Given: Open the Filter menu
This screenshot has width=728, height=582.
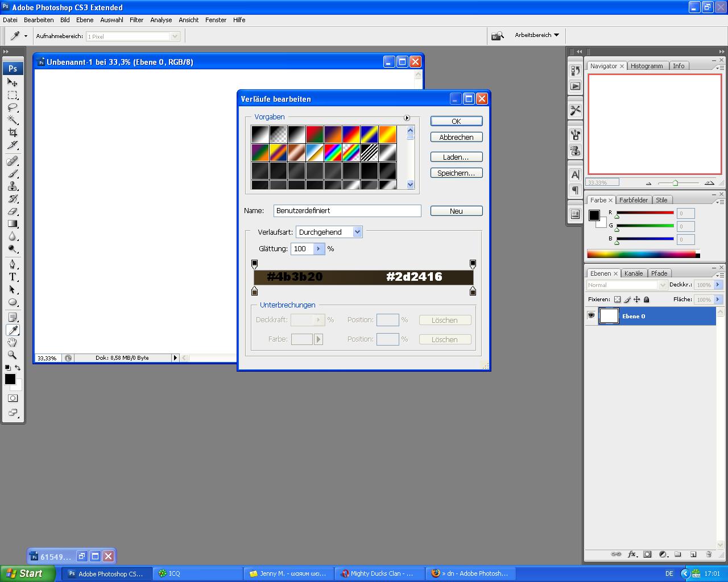Looking at the screenshot, I should pyautogui.click(x=136, y=20).
